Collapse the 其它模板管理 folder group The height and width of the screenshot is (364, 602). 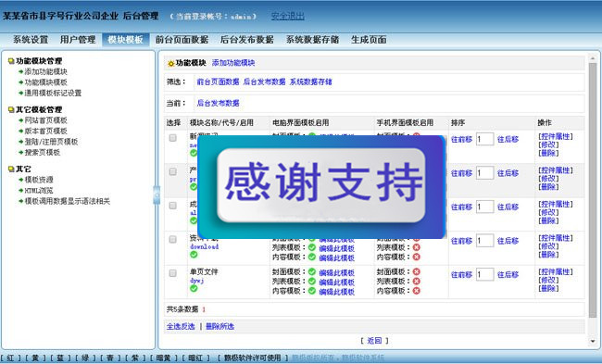[11, 110]
